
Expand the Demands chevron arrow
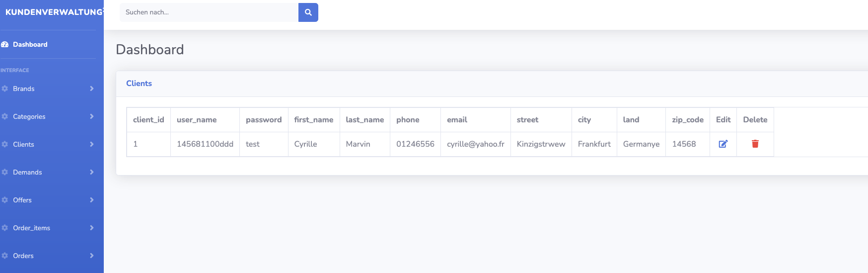[92, 172]
